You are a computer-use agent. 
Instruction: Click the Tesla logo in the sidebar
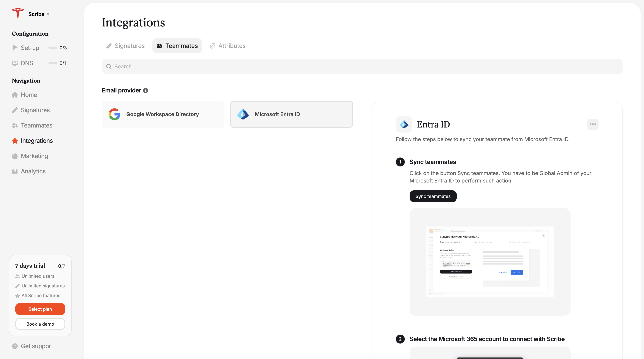pyautogui.click(x=18, y=14)
